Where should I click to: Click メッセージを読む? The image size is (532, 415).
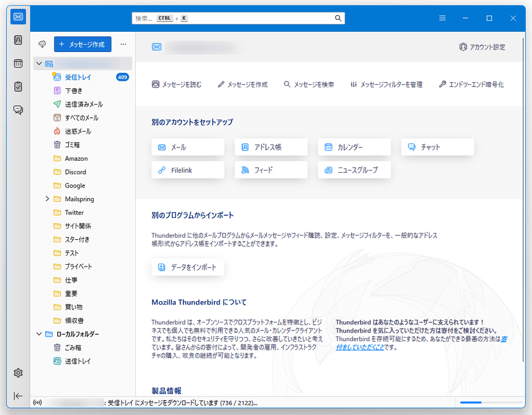coord(176,84)
